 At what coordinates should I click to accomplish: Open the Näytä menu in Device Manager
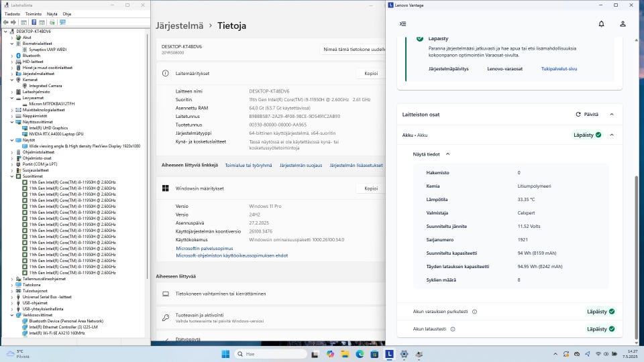(x=52, y=13)
